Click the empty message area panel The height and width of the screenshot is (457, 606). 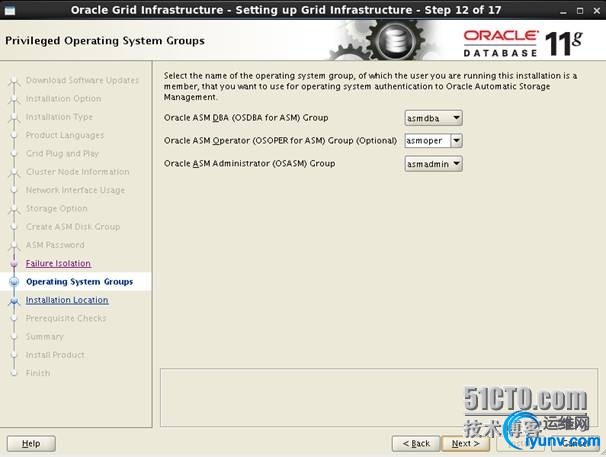click(x=379, y=397)
